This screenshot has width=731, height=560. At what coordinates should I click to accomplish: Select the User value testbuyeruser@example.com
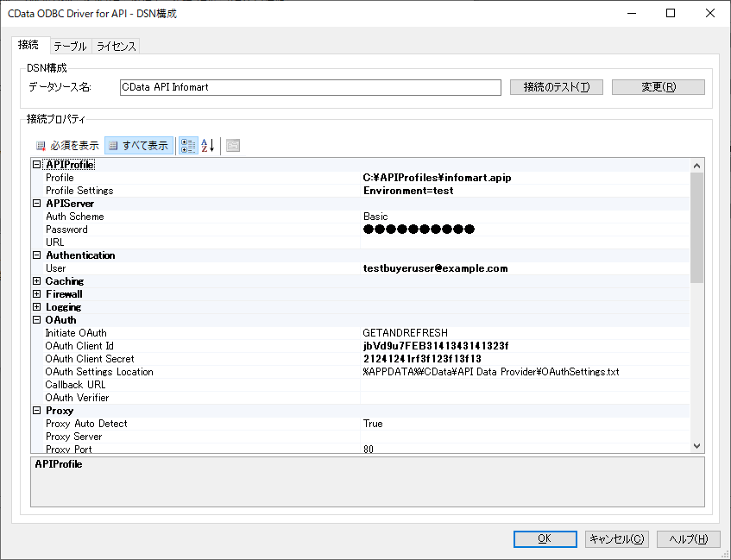click(x=436, y=268)
